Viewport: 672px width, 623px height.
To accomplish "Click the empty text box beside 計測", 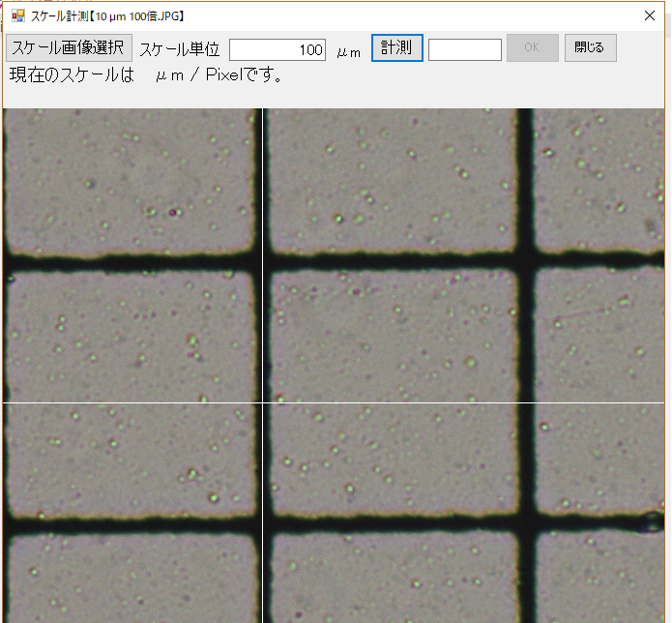I will (x=464, y=49).
